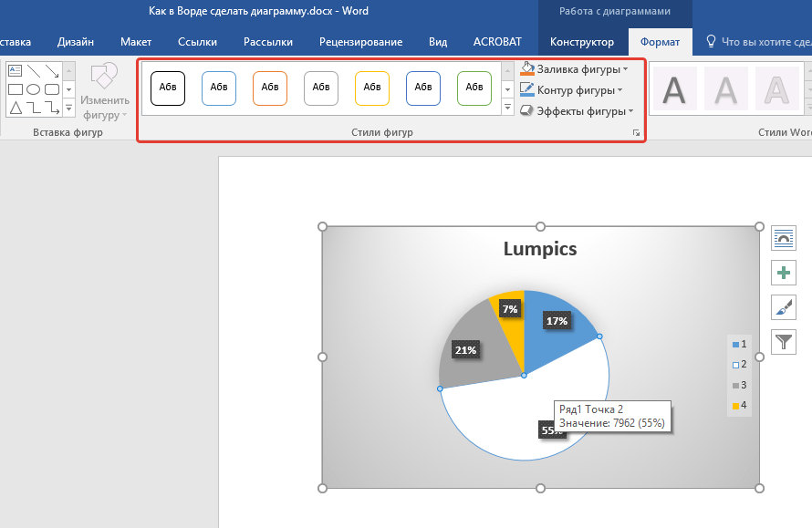Open the Chart Elements plus button
The image size is (812, 528).
click(x=784, y=273)
